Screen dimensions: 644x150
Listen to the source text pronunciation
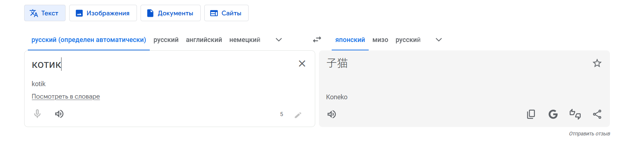(59, 114)
